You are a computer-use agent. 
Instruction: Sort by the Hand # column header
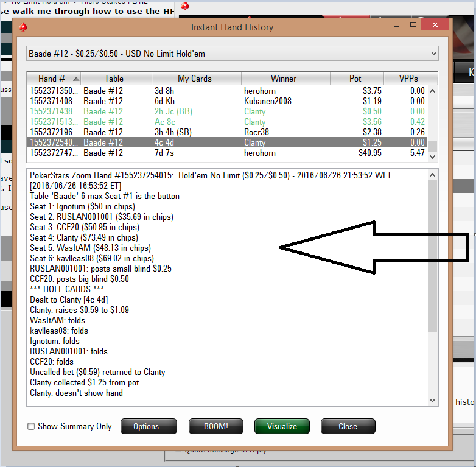(54, 79)
